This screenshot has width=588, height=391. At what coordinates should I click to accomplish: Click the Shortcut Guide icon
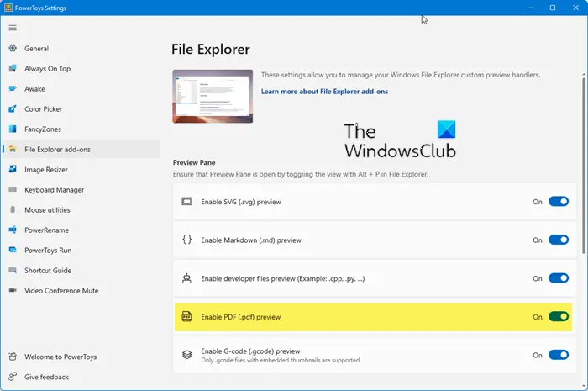pos(13,270)
